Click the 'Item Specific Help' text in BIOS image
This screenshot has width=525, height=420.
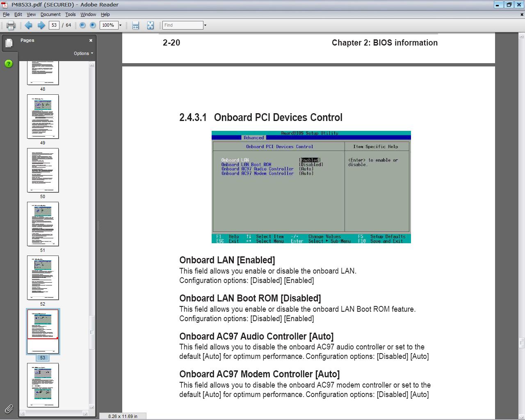(376, 146)
